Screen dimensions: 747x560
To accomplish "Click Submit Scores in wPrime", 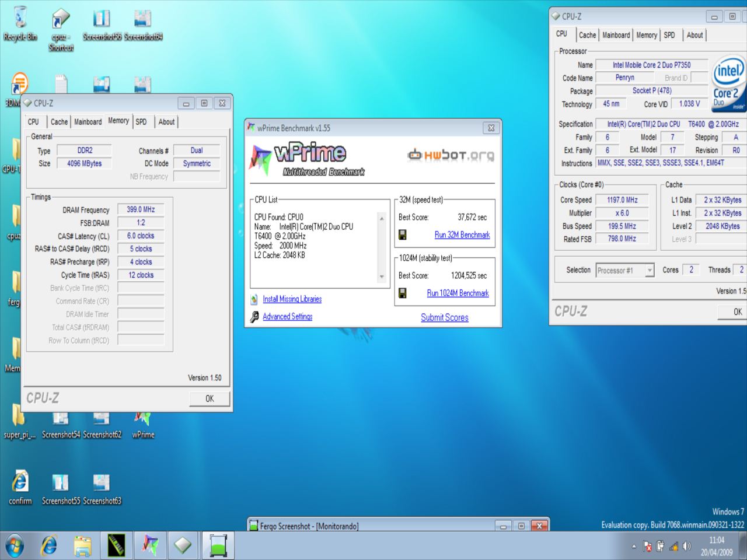I will click(x=445, y=317).
